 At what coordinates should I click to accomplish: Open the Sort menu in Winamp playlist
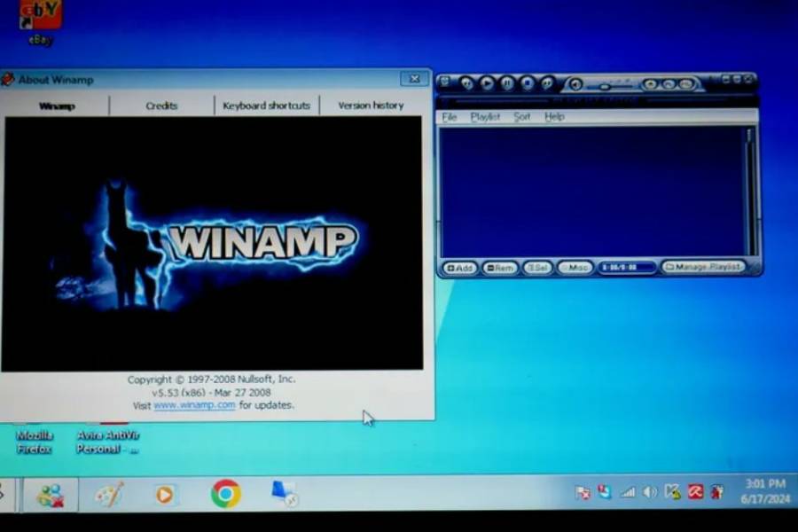coord(521,117)
